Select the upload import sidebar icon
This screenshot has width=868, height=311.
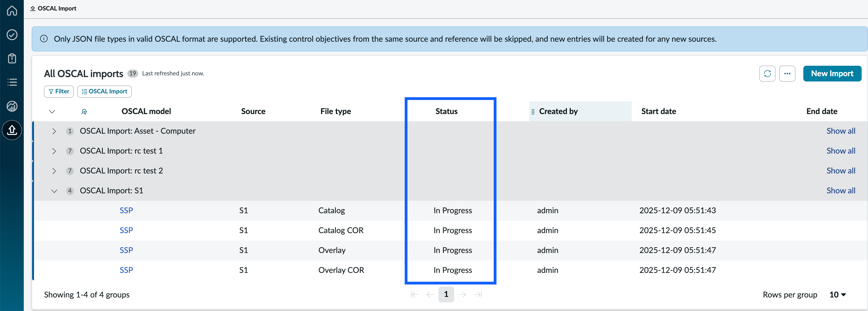coord(12,130)
